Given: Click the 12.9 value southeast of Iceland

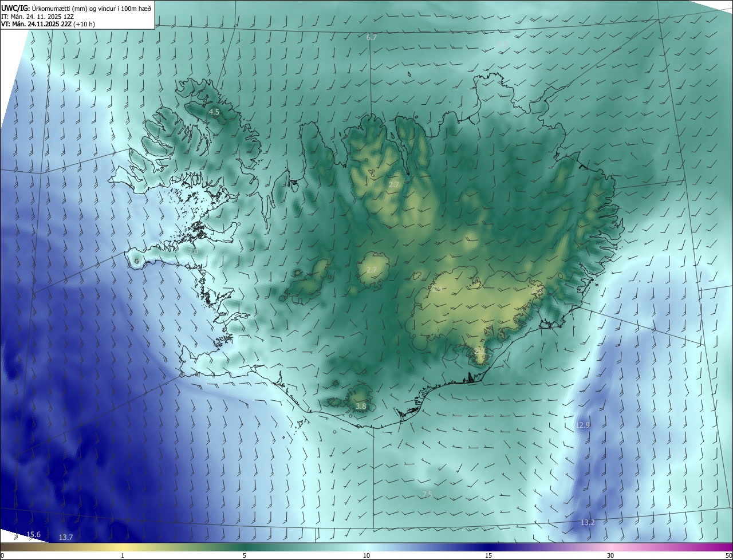Looking at the screenshot, I should [582, 425].
